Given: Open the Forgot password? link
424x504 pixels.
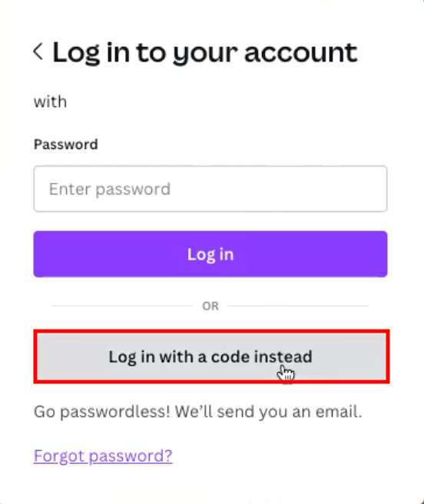Looking at the screenshot, I should pos(103,456).
